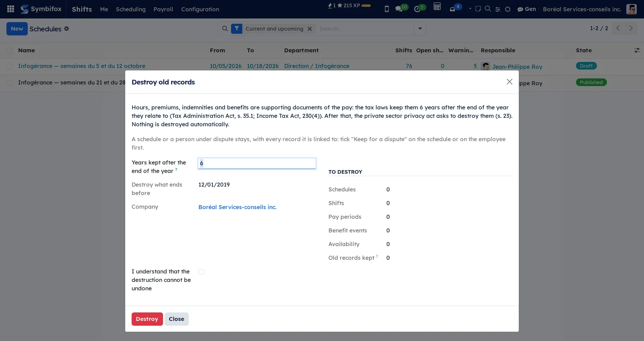The height and width of the screenshot is (341, 644).
Task: Select all rows with the header checkbox
Action: click(x=9, y=51)
